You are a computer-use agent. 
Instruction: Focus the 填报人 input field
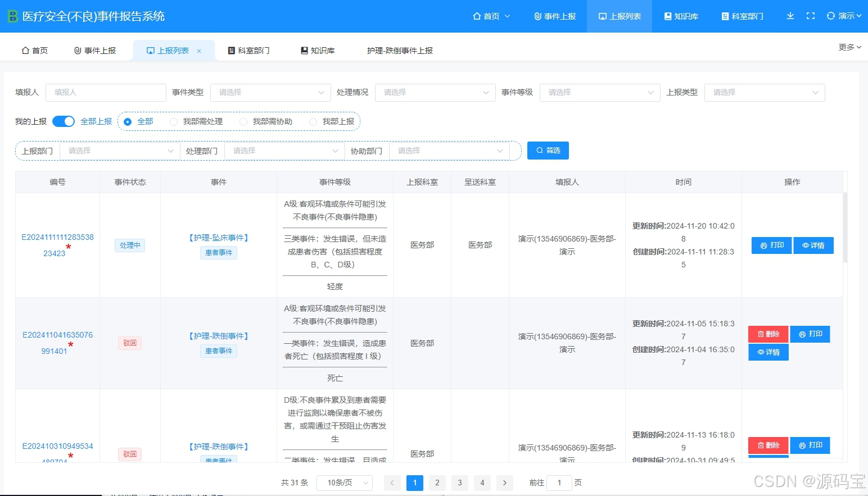[x=106, y=92]
